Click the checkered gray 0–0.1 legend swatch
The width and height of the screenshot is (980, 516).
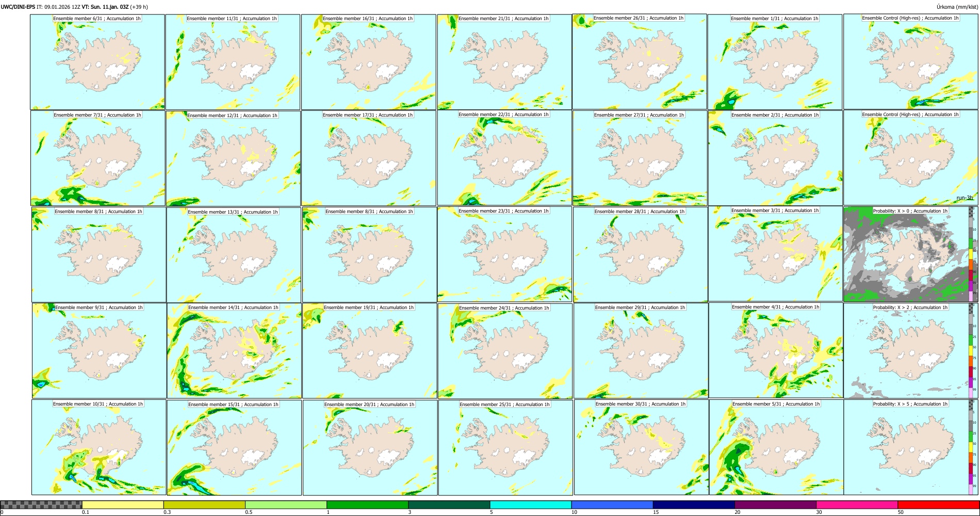(x=41, y=505)
